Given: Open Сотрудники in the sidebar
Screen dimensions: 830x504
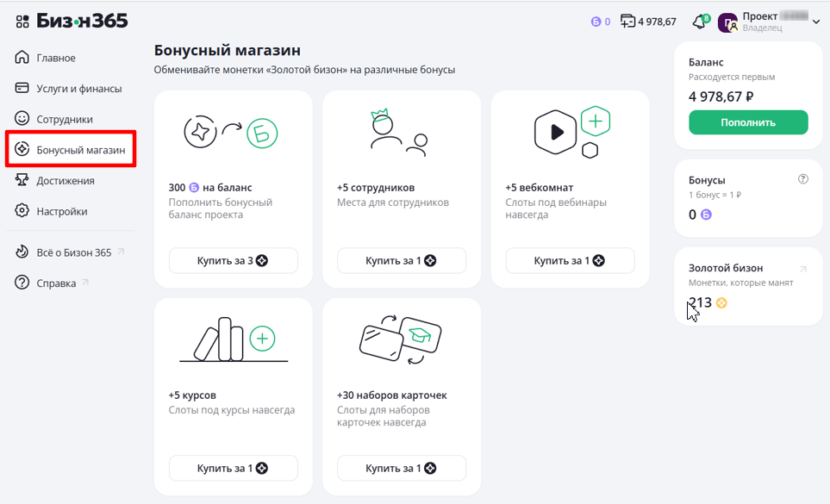Looking at the screenshot, I should (x=64, y=119).
